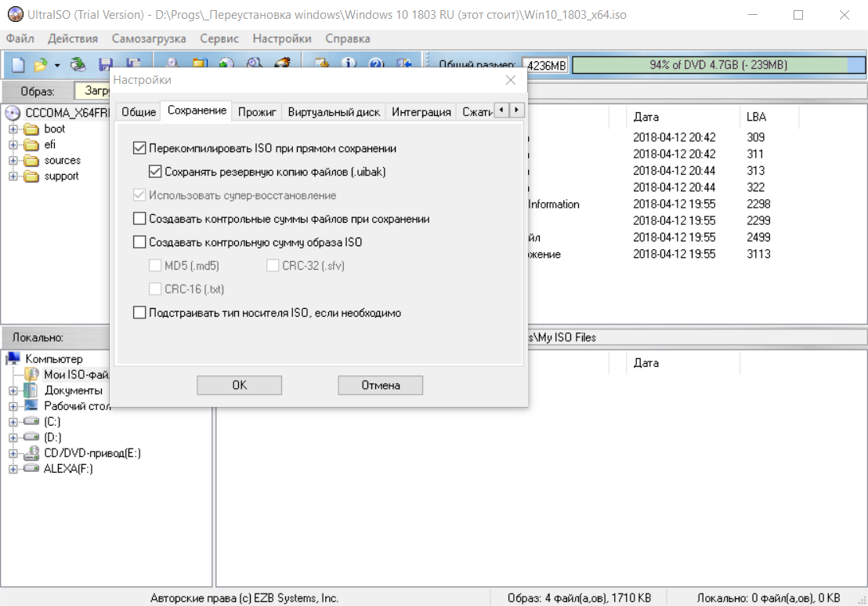The width and height of the screenshot is (868, 606).
Task: Click the Отмена button
Action: point(380,385)
